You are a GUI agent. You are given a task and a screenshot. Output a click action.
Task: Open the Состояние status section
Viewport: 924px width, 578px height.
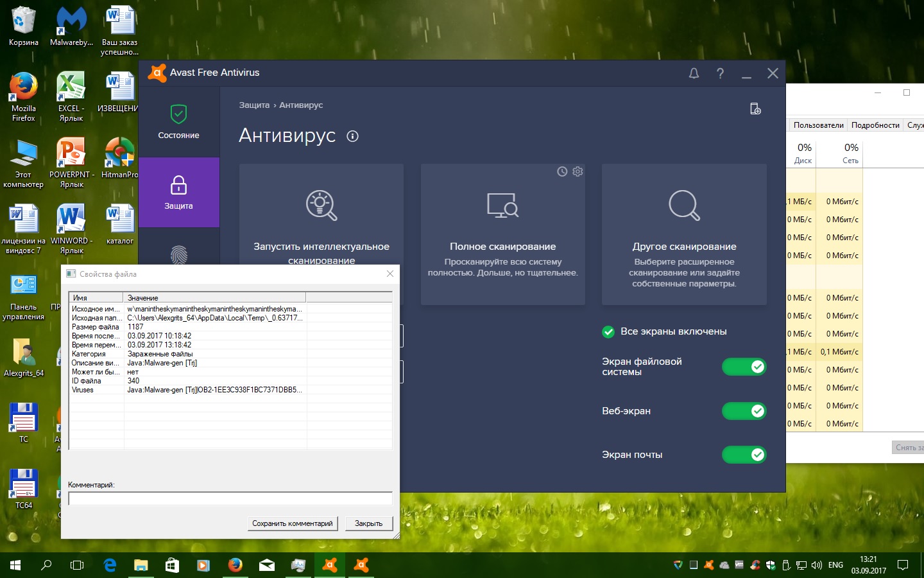pyautogui.click(x=178, y=121)
